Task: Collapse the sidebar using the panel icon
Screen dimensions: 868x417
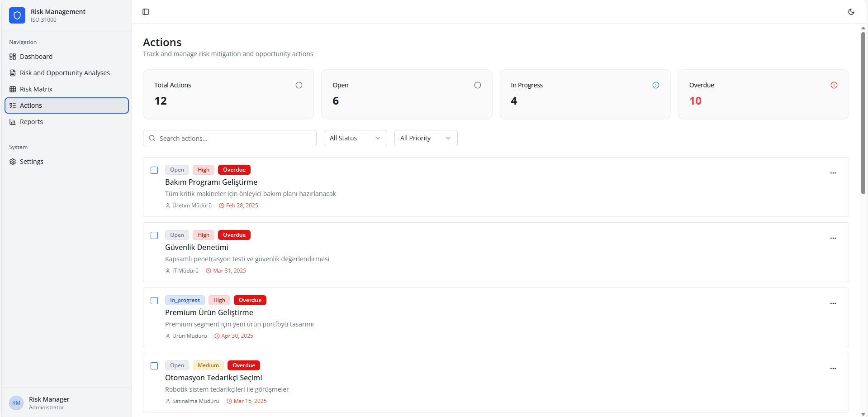Action: tap(145, 12)
